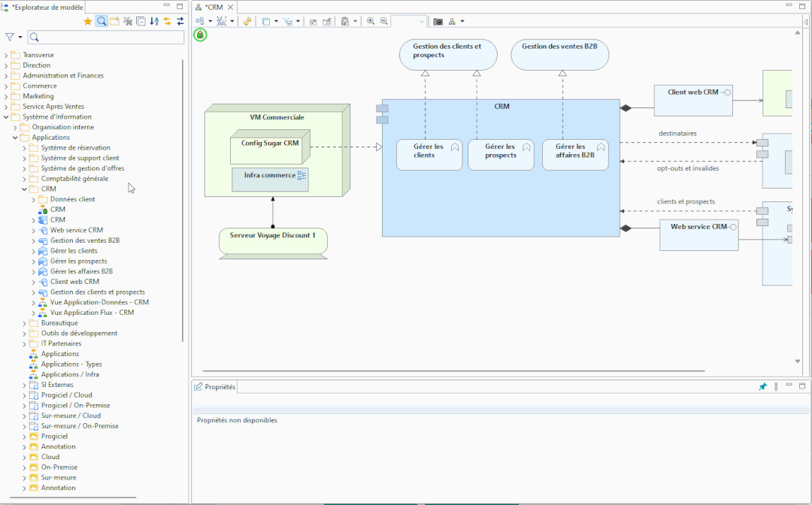Expand the Données client folder
Screen dimensions: 812x505
coord(34,199)
